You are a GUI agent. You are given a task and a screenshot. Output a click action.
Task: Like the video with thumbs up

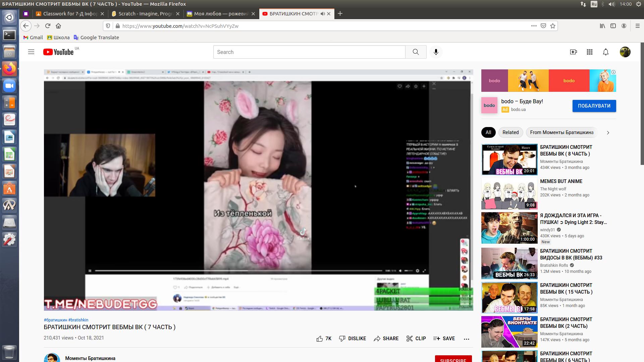pos(320,339)
